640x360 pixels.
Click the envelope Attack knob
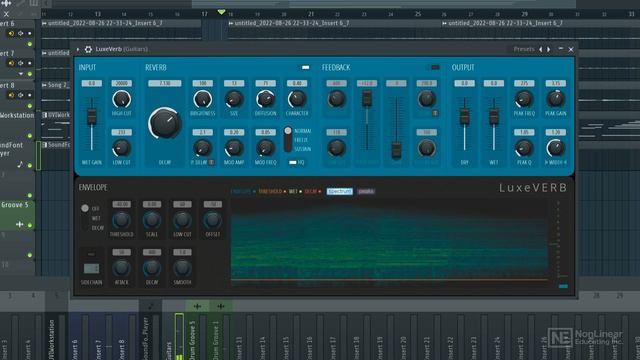click(x=121, y=269)
